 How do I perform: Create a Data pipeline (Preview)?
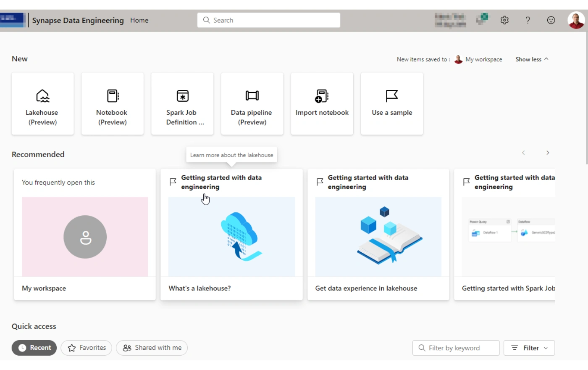point(252,103)
